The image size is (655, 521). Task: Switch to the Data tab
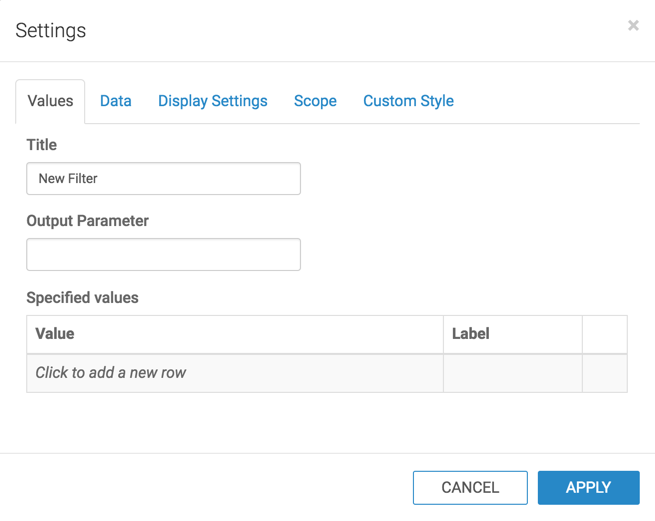(116, 101)
